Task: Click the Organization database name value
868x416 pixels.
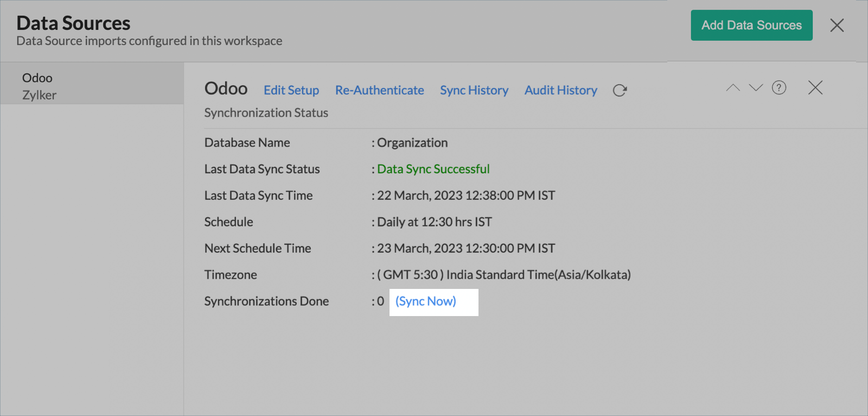Action: pos(412,143)
